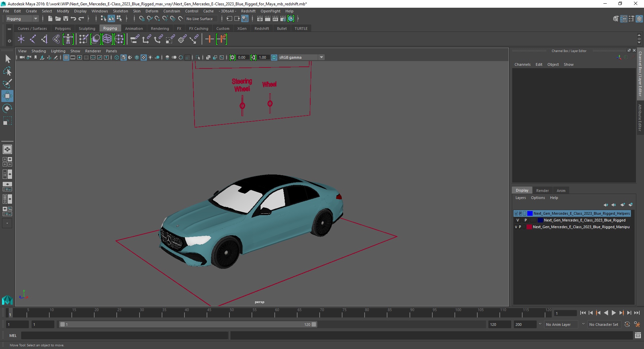Toggle display type box of Blue_Rigged layer
The width and height of the screenshot is (644, 349).
(x=533, y=220)
